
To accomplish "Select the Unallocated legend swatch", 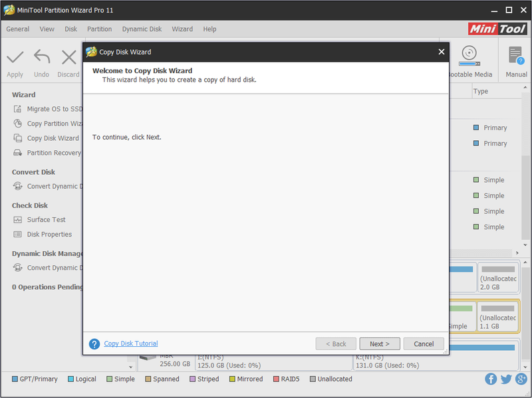I will point(313,379).
